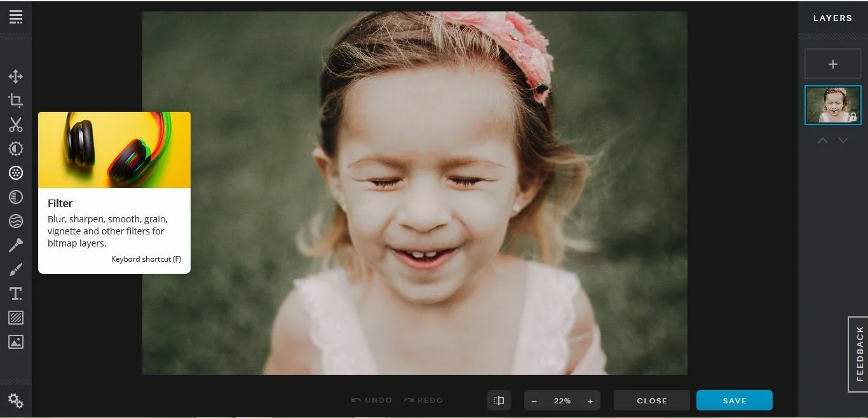Decrease zoom with the minus button
The image size is (868, 418).
click(534, 401)
